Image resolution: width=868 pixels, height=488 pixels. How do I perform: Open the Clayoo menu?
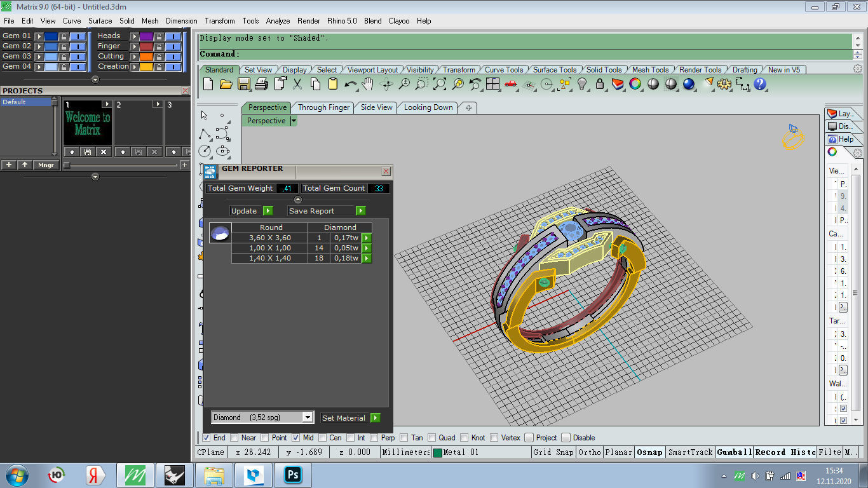coord(399,21)
